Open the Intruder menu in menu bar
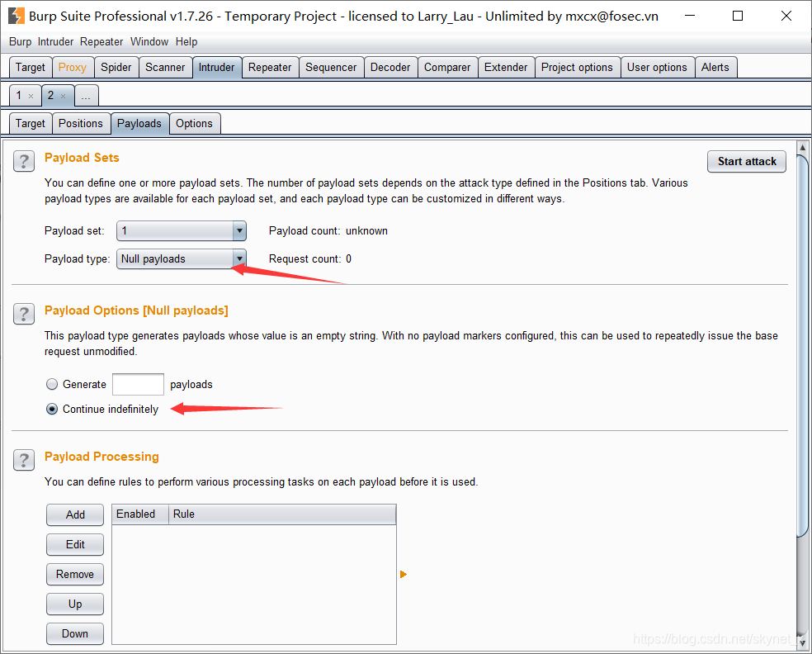This screenshot has height=654, width=812. pyautogui.click(x=55, y=41)
